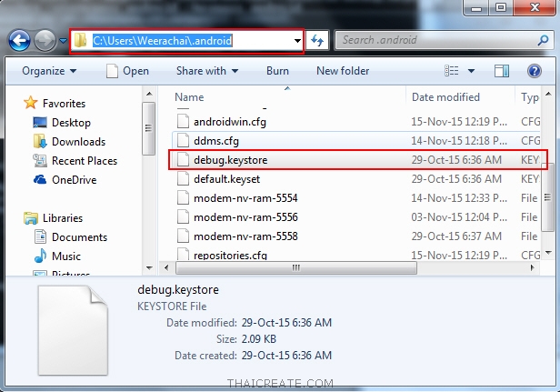The width and height of the screenshot is (560, 392).
Task: Toggle the preview pane
Action: pyautogui.click(x=502, y=71)
